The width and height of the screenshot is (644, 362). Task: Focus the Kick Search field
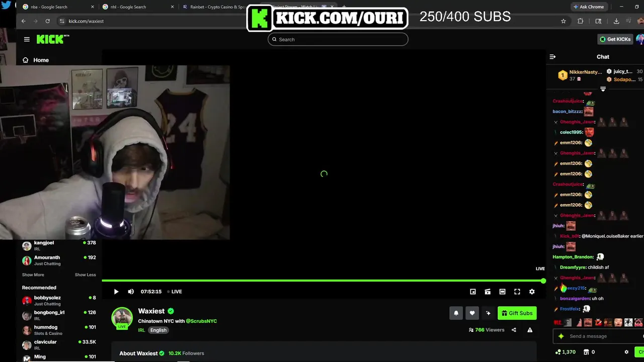pyautogui.click(x=338, y=39)
